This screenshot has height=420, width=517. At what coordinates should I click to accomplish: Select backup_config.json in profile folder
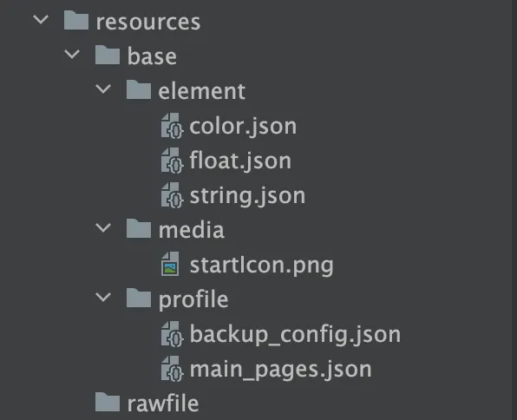click(x=296, y=335)
